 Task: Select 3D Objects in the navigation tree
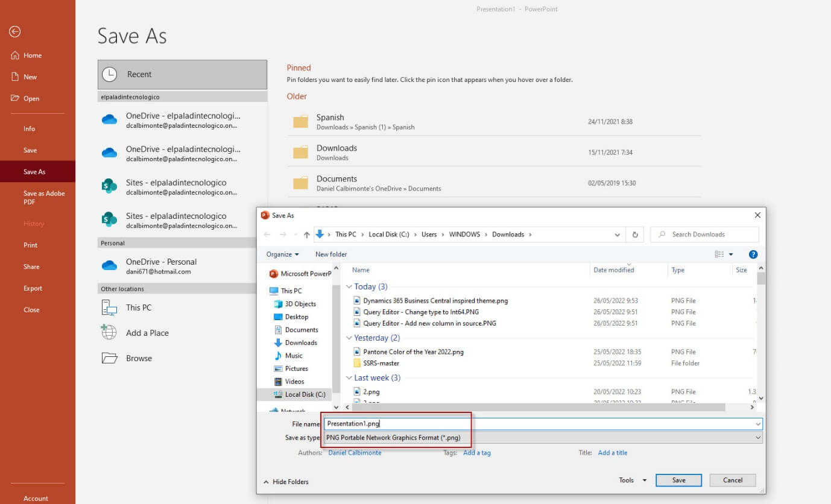tap(295, 304)
